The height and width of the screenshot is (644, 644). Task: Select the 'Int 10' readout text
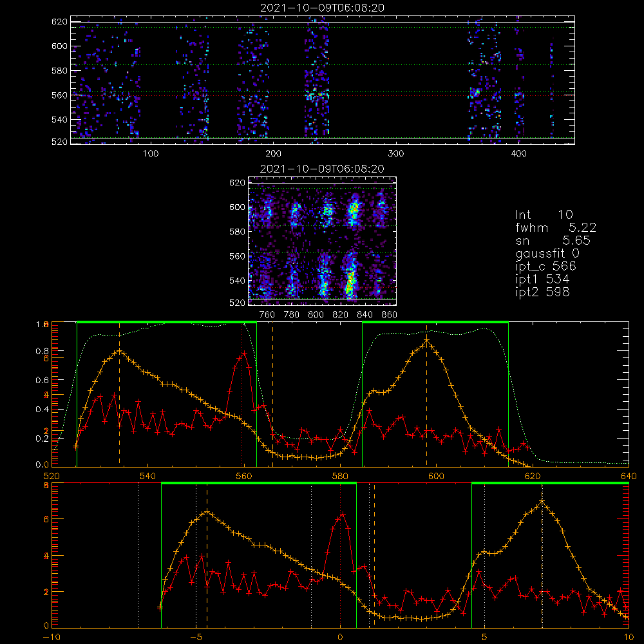(544, 214)
